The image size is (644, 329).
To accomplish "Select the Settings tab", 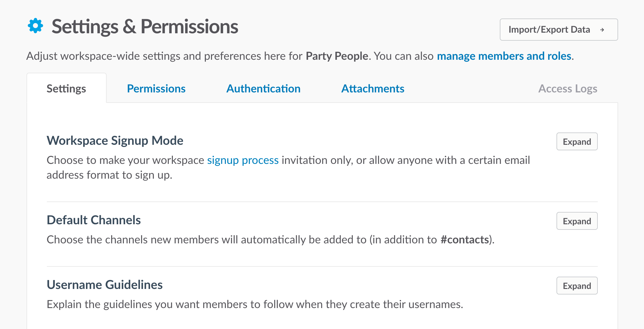I will (x=66, y=89).
